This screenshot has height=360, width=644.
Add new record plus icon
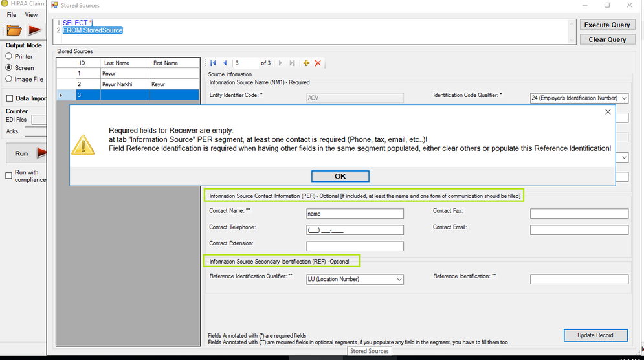(306, 63)
